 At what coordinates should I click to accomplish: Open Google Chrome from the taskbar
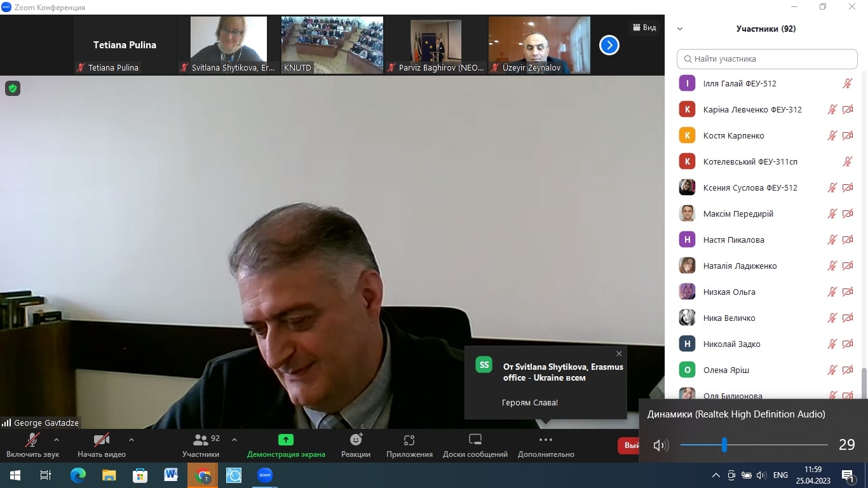pyautogui.click(x=203, y=475)
